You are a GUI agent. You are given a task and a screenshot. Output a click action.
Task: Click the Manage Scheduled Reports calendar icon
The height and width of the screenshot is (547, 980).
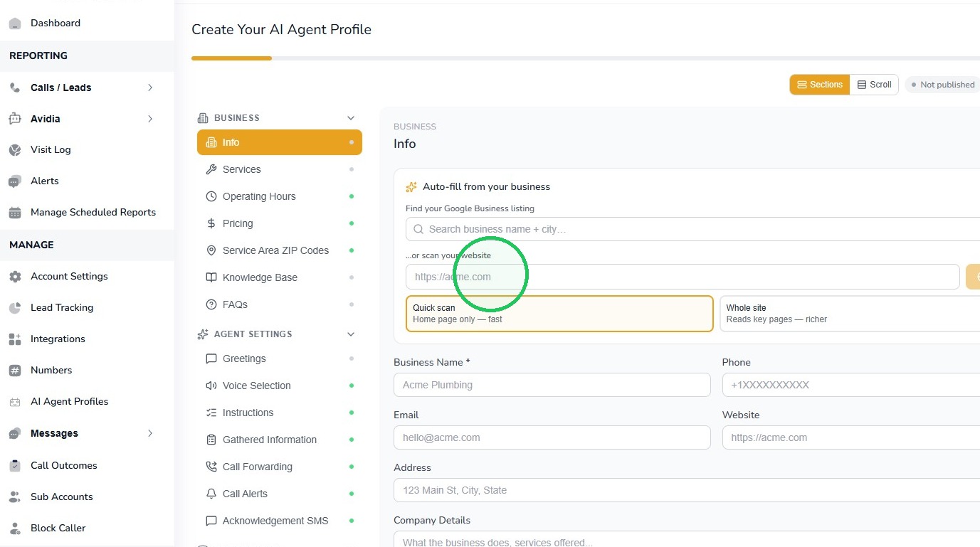pyautogui.click(x=15, y=213)
